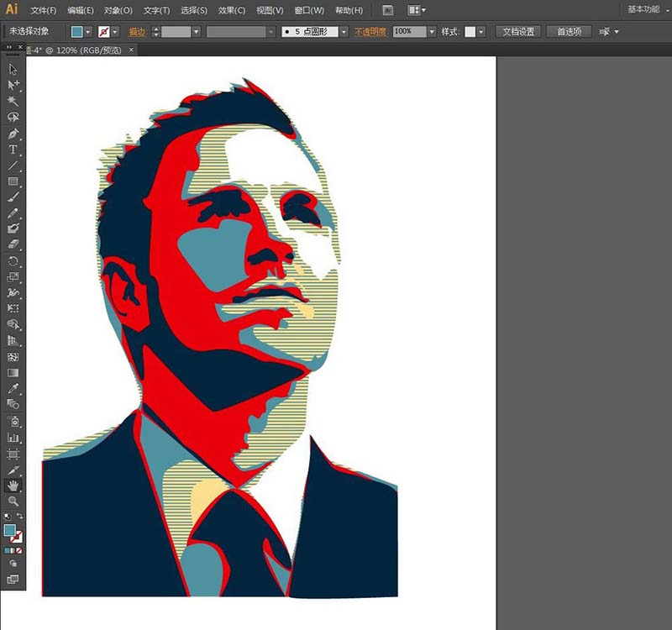Select the Pencil tool
Image resolution: width=672 pixels, height=630 pixels.
pyautogui.click(x=13, y=213)
